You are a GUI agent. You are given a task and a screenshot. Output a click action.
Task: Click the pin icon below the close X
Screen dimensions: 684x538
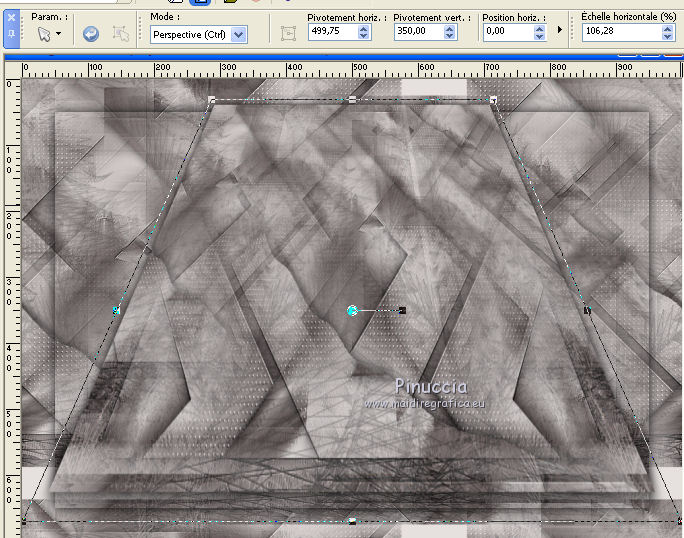10,34
